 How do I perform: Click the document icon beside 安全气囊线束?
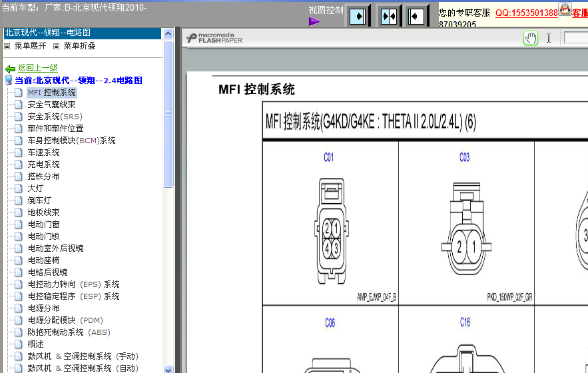point(19,105)
